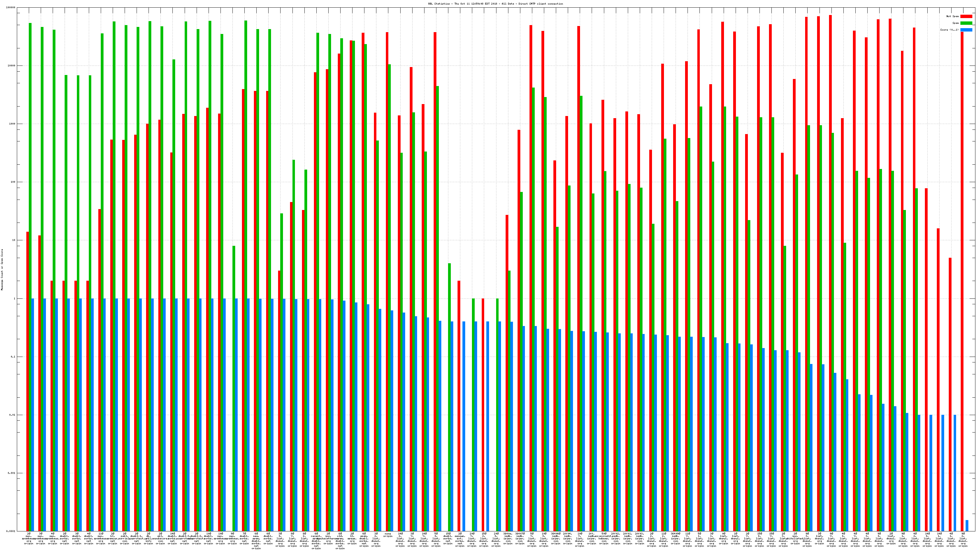This screenshot has width=980, height=551.
Task: Click the 100000 y-axis tick label
Action: tap(10, 8)
